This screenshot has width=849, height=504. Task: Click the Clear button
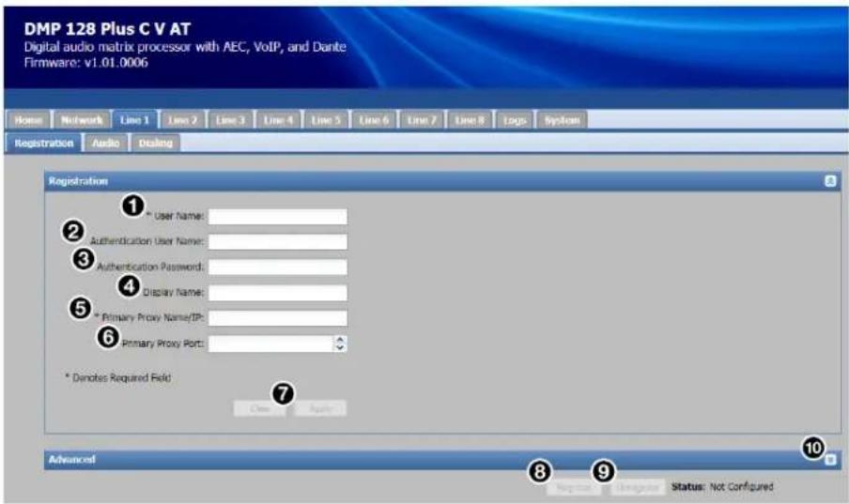(260, 408)
